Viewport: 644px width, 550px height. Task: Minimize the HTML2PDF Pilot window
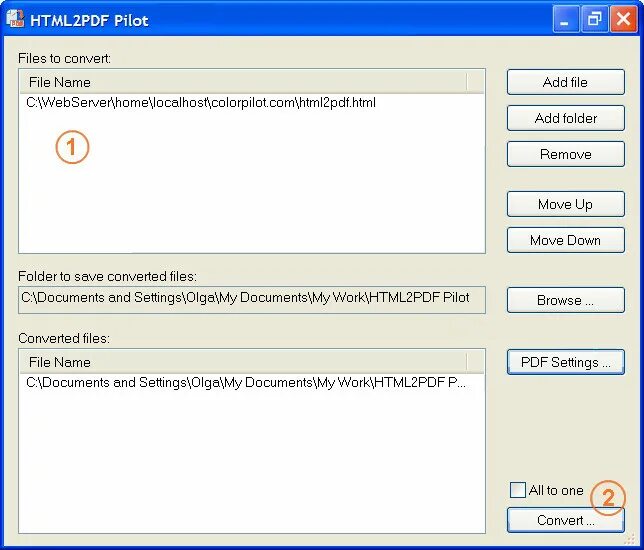565,19
